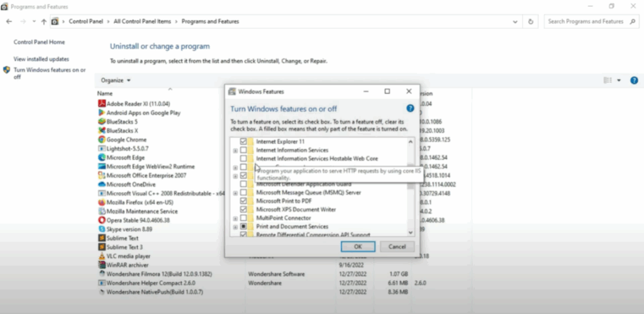
Task: Uncheck Remote Differential Compression API Support
Action: [243, 234]
